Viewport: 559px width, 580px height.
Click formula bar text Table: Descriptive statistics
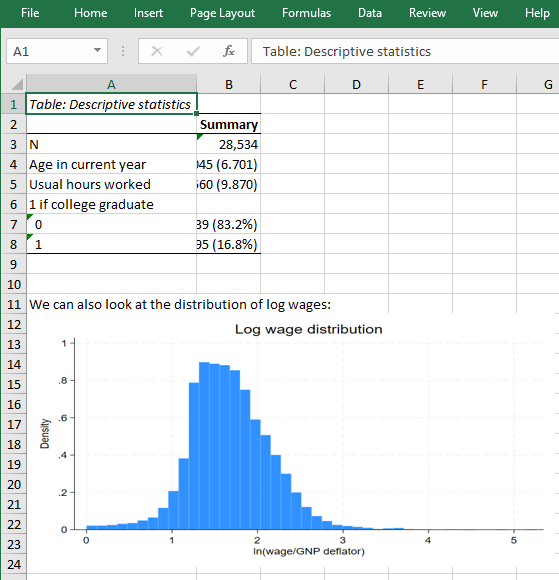click(347, 51)
